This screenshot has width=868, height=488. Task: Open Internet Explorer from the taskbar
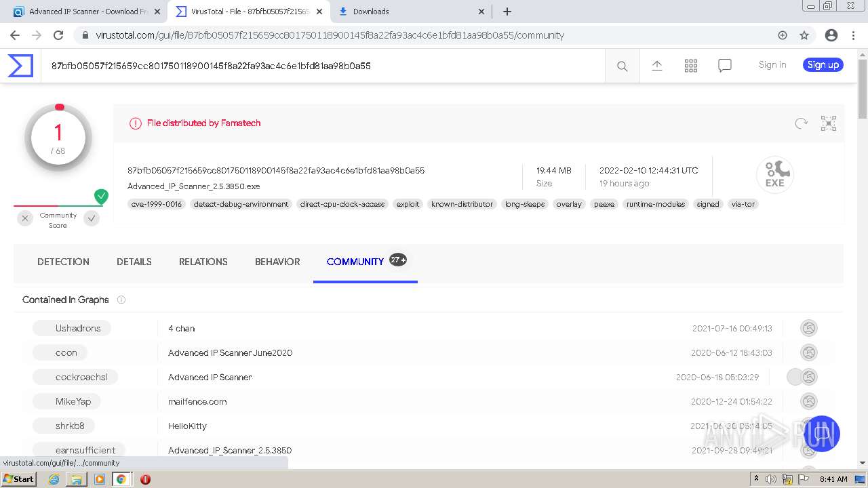(x=54, y=479)
